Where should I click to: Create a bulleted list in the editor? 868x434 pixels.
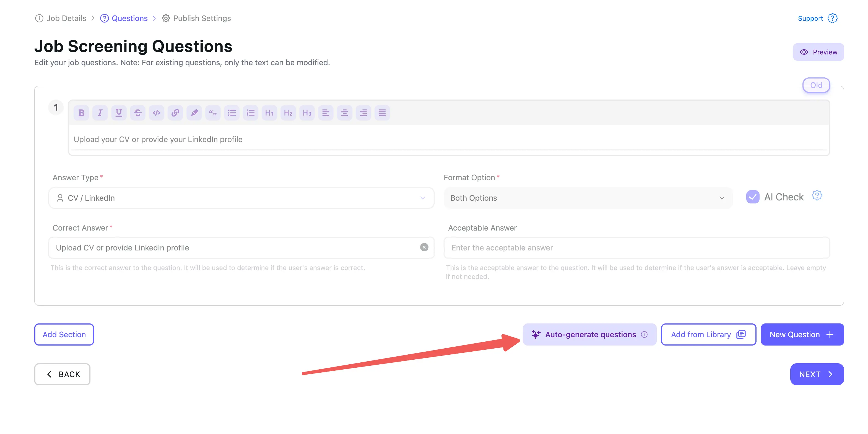tap(232, 113)
